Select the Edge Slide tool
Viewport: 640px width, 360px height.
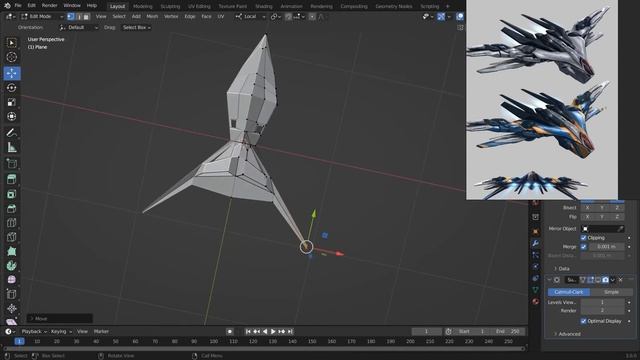pyautogui.click(x=12, y=294)
